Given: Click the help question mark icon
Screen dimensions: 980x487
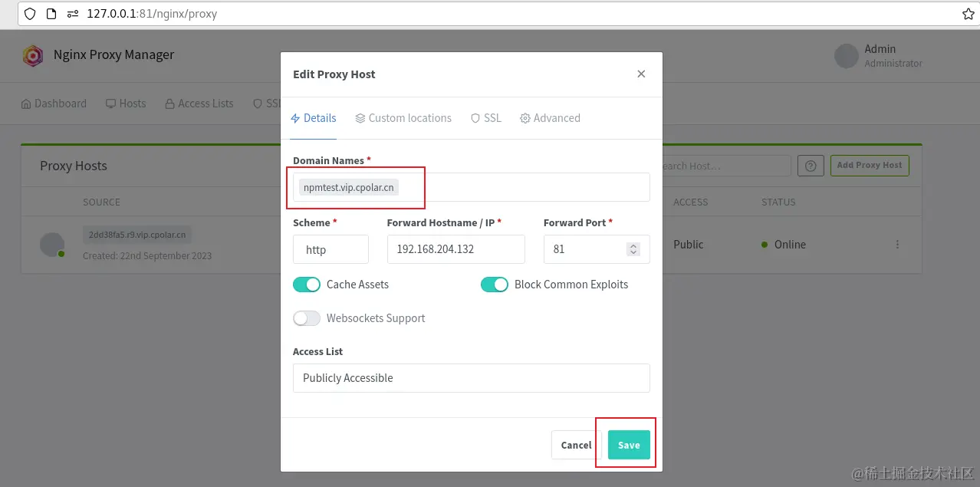Looking at the screenshot, I should pyautogui.click(x=811, y=166).
